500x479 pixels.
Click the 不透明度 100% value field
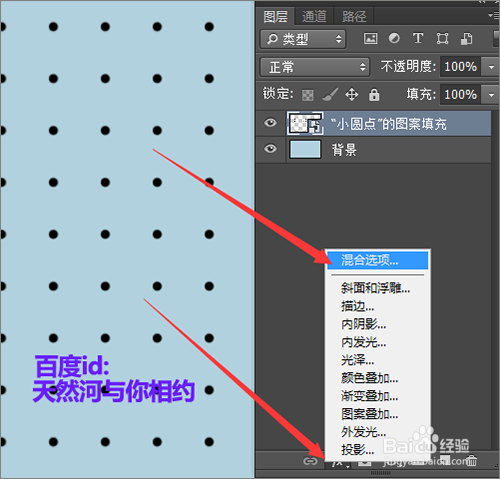(460, 67)
